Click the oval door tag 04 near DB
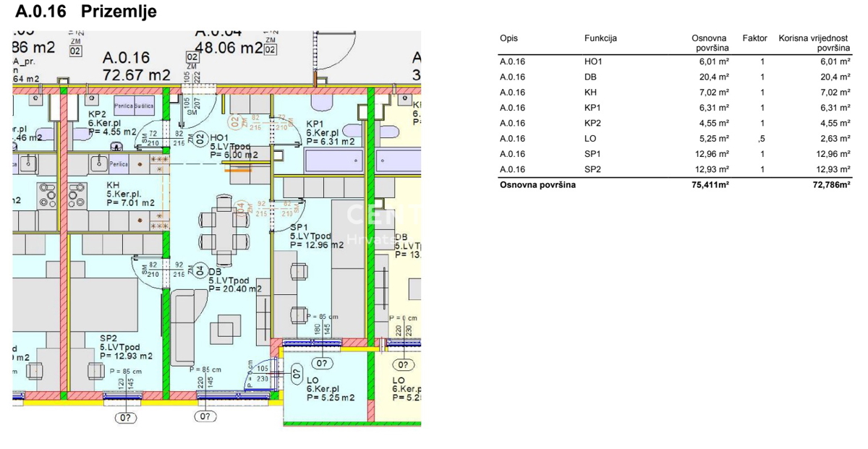868x449 pixels. click(199, 270)
